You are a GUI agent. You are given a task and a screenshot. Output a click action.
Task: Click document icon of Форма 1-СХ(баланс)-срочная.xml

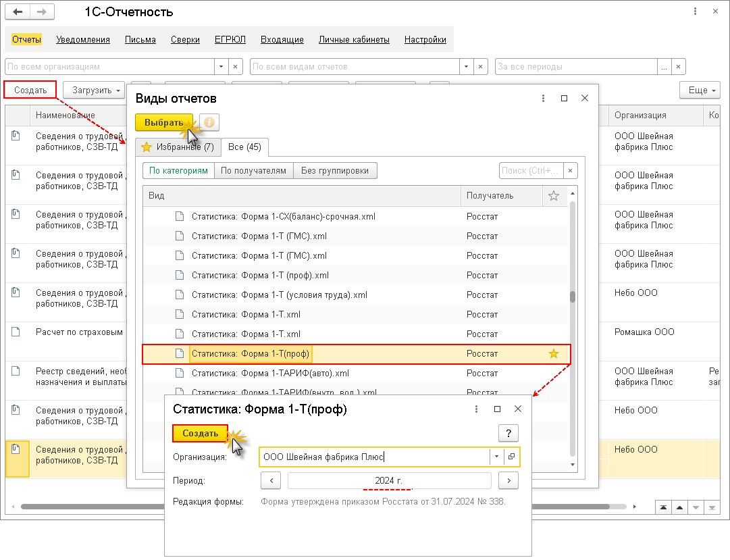coord(179,216)
